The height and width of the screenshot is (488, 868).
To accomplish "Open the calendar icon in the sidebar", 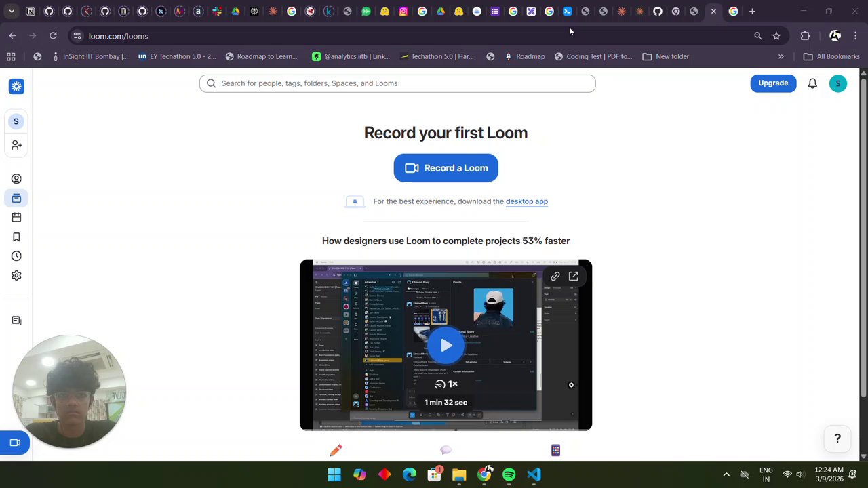I will (16, 218).
